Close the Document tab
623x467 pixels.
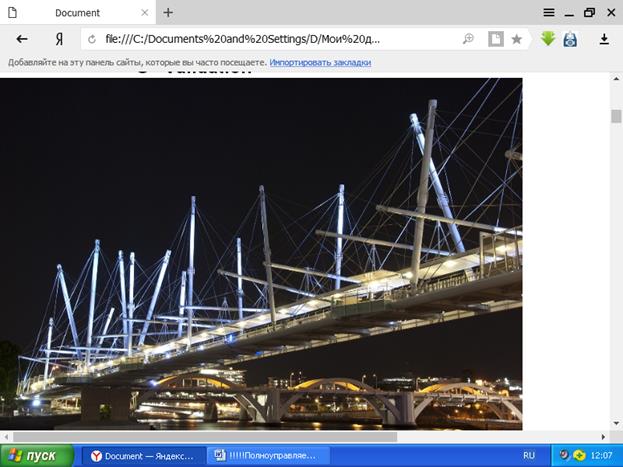point(145,13)
